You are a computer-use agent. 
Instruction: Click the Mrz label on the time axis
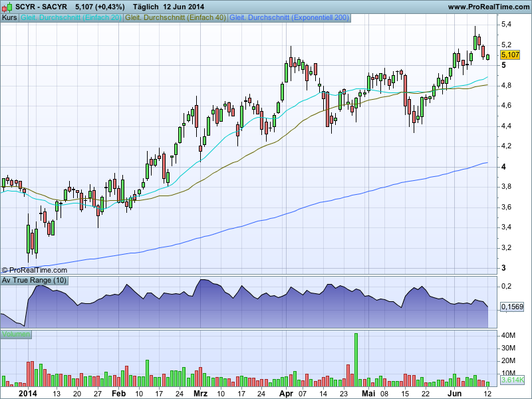point(200,394)
